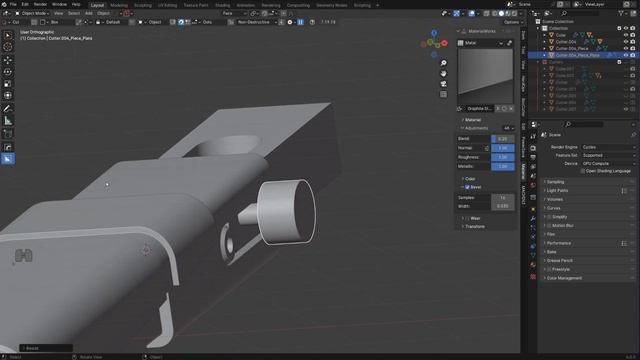Expand the Light Paths panel
The width and height of the screenshot is (640, 360).
click(589, 191)
